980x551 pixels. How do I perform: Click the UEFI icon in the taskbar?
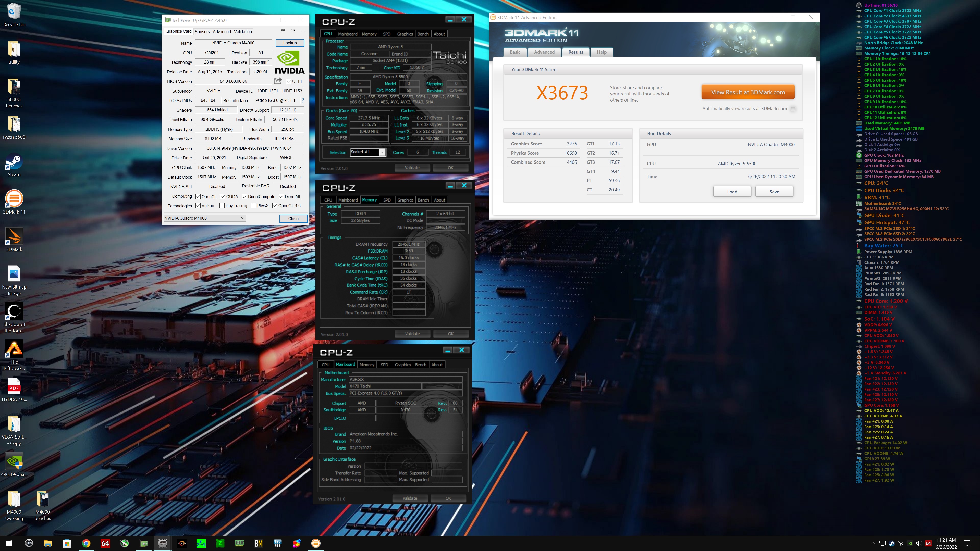click(29, 543)
